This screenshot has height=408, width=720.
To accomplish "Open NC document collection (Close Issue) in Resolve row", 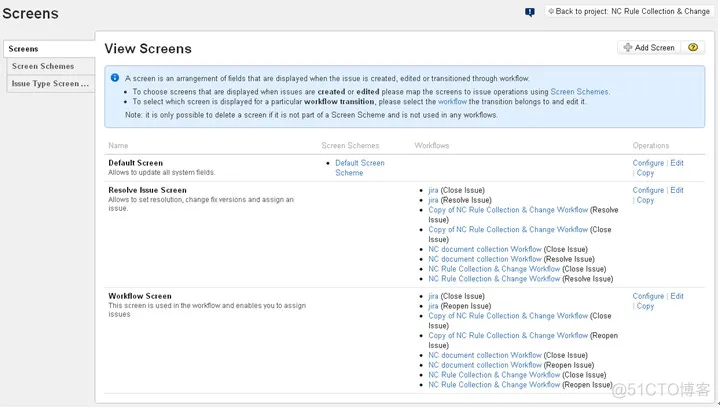I will [485, 249].
